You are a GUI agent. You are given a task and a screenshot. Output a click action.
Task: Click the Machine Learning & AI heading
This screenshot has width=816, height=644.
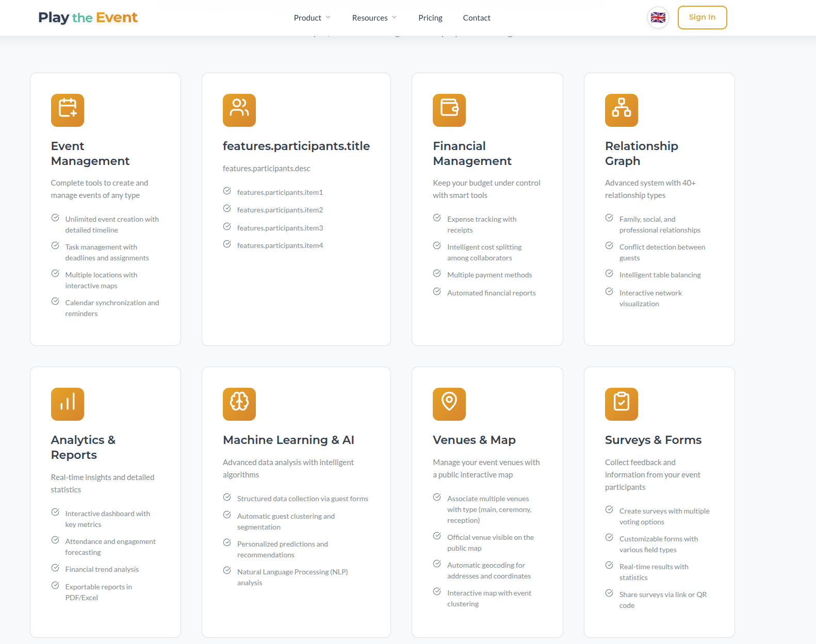pyautogui.click(x=288, y=440)
